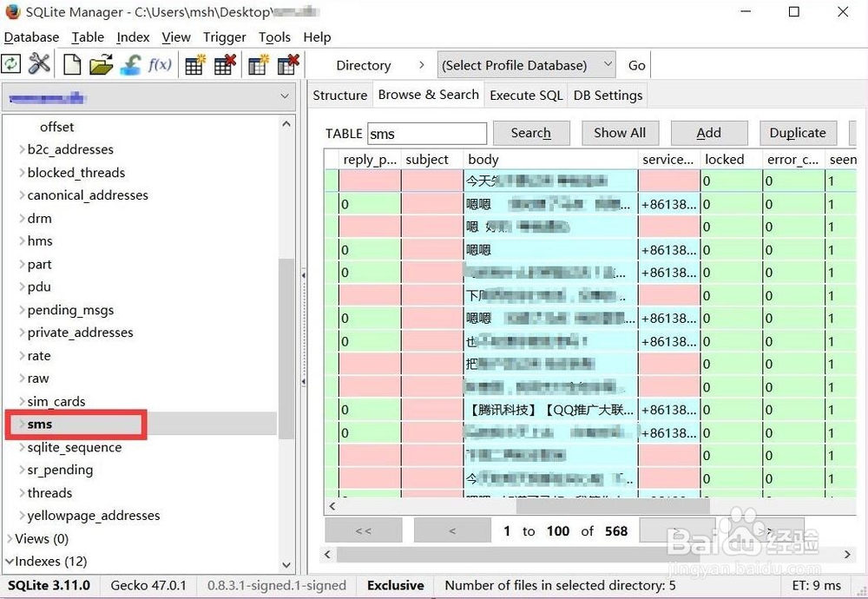Click the Gecko 47.0.1 status text
The image size is (868, 599).
pyautogui.click(x=148, y=585)
